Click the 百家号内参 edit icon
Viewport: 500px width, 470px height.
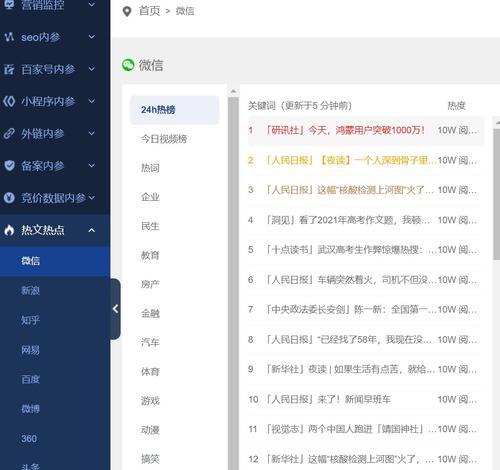(9, 69)
